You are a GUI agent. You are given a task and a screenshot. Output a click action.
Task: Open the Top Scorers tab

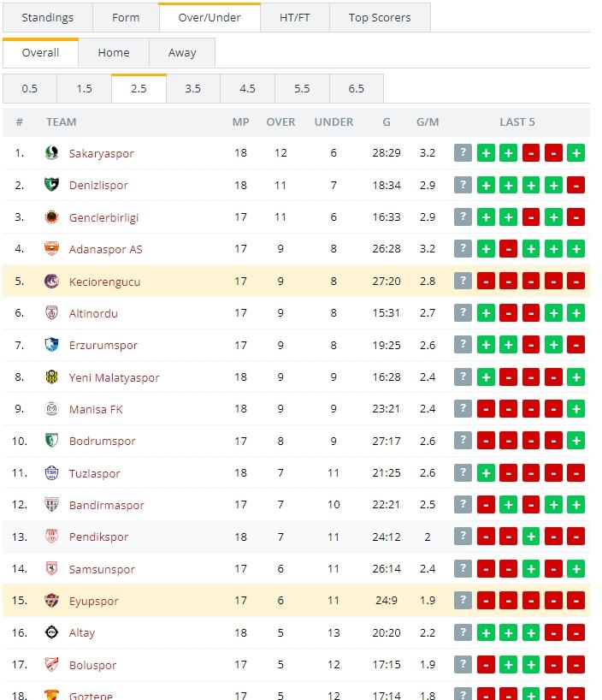click(x=379, y=17)
